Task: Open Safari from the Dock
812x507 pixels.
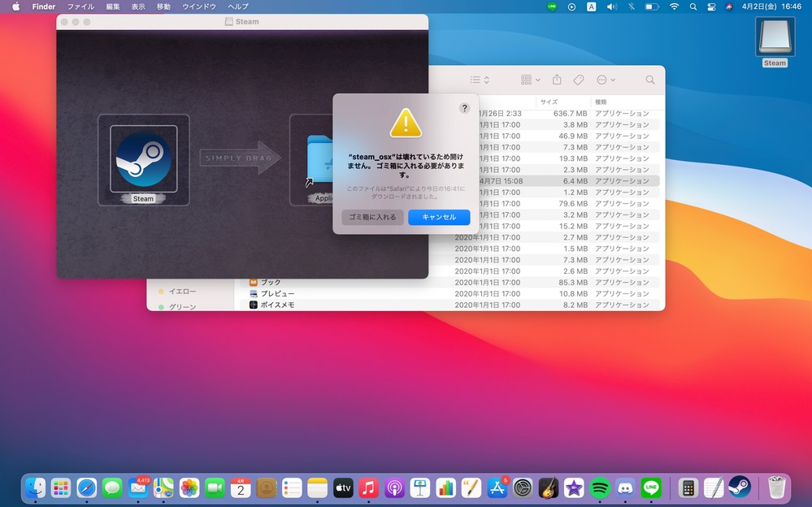Action: (x=86, y=487)
